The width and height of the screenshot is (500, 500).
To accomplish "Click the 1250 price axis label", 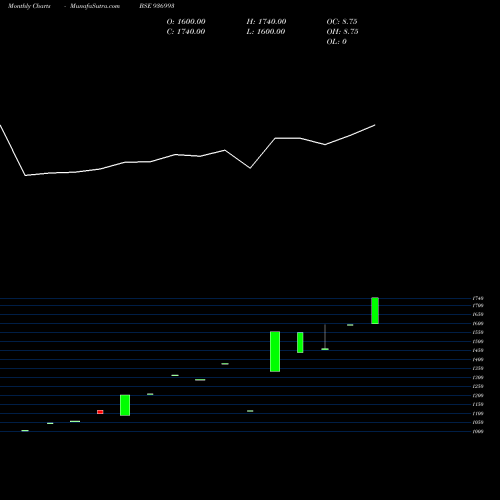I will [x=478, y=386].
